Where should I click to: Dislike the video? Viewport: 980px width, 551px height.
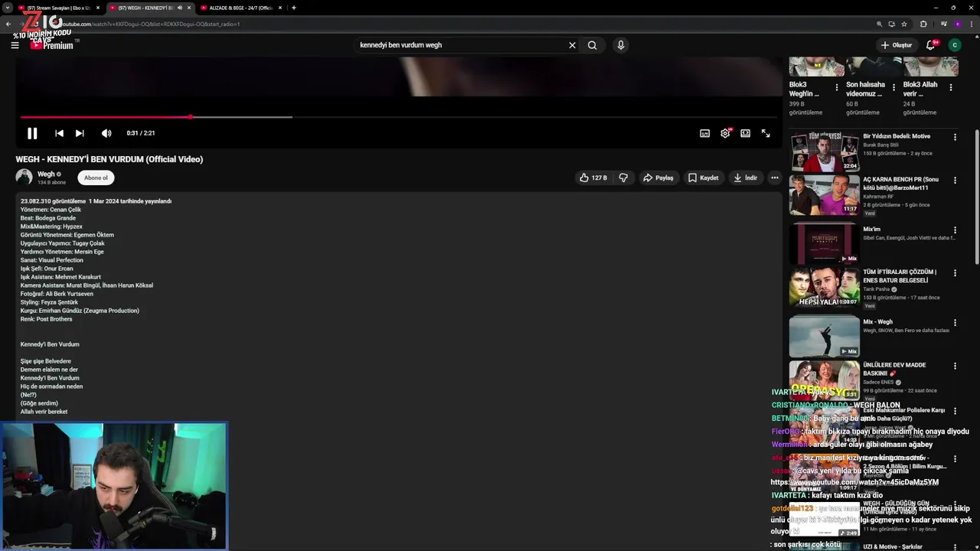coord(623,178)
